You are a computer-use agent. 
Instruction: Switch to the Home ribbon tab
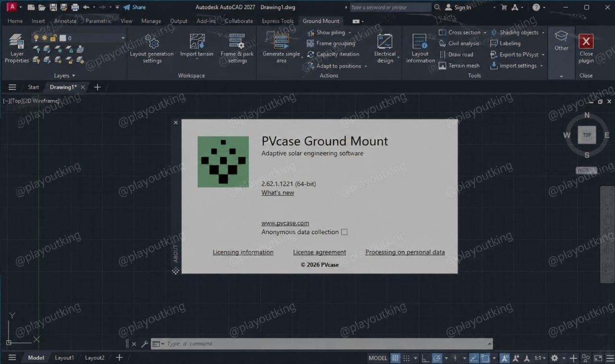point(15,21)
